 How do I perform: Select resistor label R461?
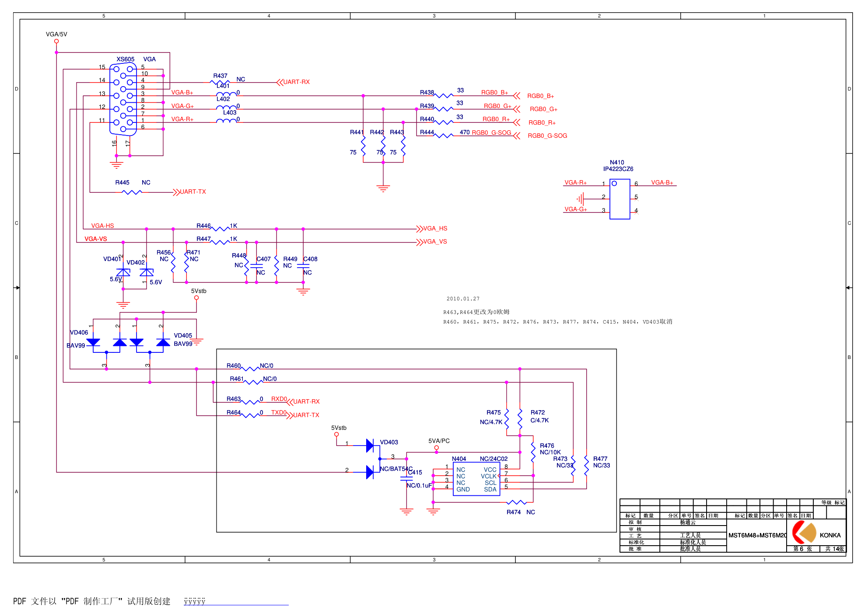click(x=237, y=379)
